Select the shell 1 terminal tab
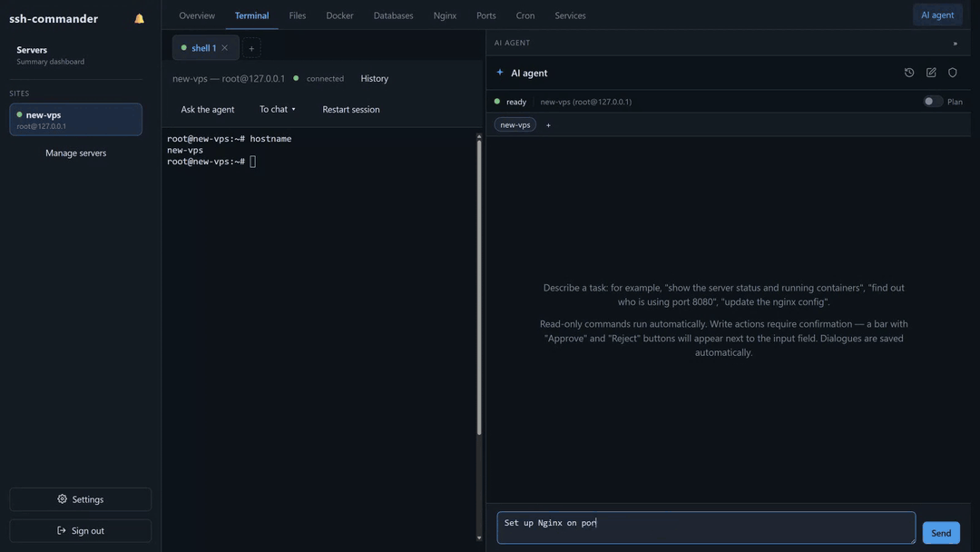 point(203,48)
